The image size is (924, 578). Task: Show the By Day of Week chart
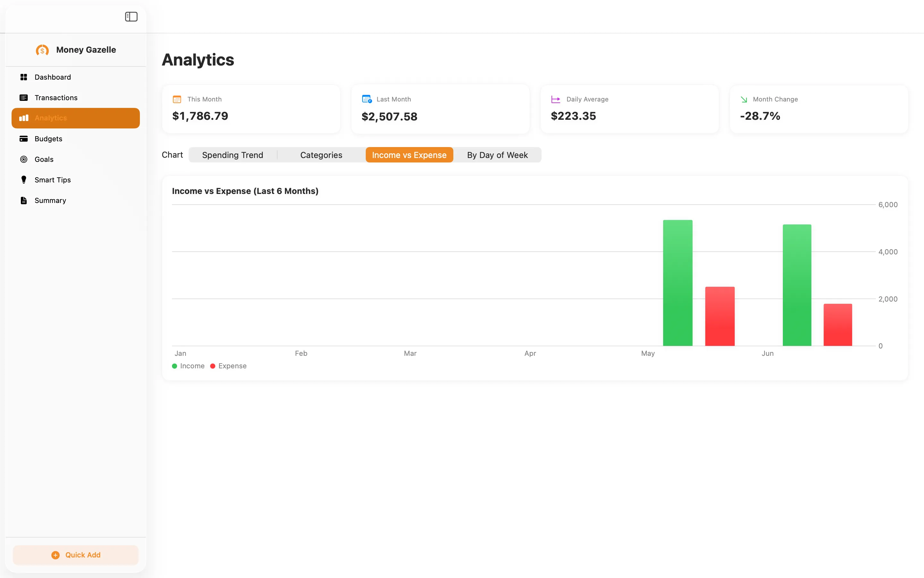point(497,155)
